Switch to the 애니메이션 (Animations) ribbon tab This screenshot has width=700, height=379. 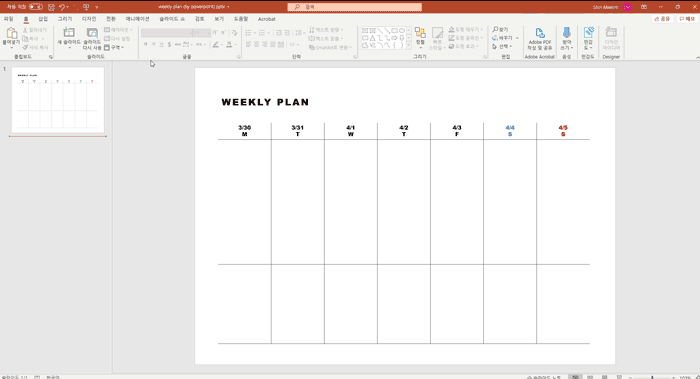(138, 19)
